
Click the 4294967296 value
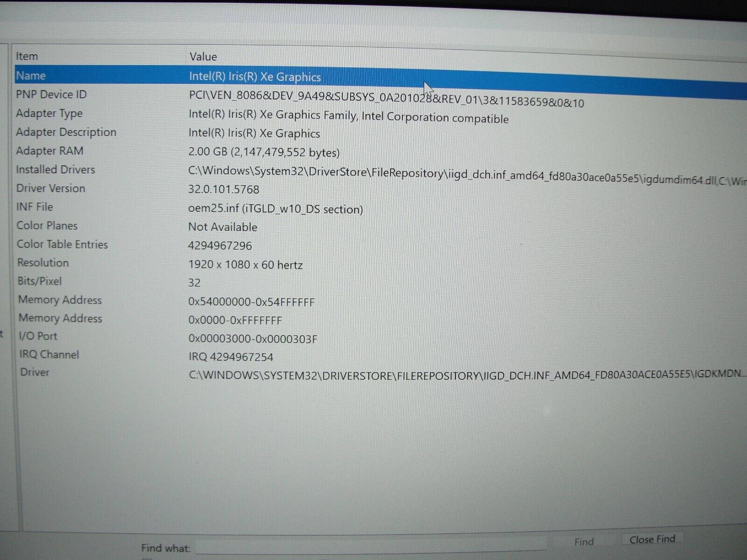(x=220, y=245)
